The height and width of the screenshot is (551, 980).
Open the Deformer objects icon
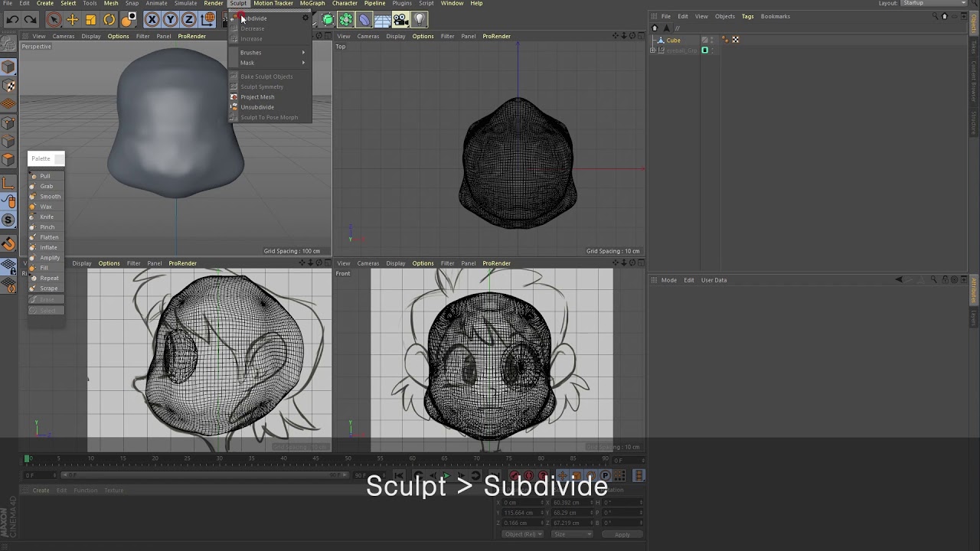364,19
